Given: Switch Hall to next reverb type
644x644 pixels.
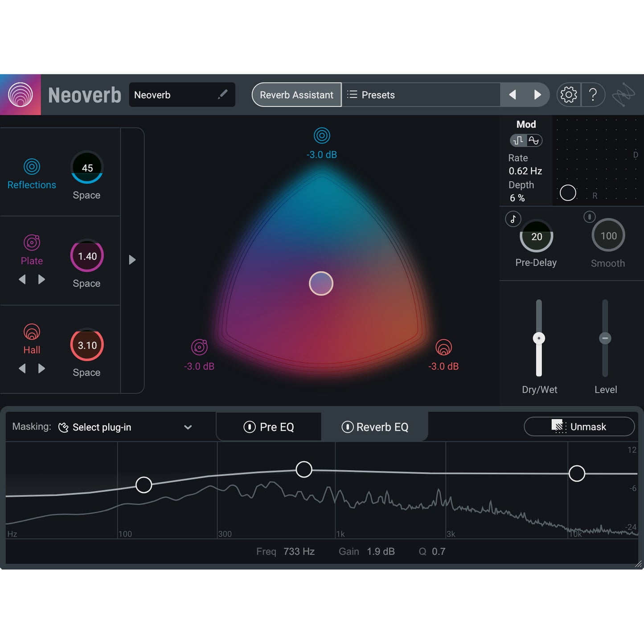Looking at the screenshot, I should 41,369.
